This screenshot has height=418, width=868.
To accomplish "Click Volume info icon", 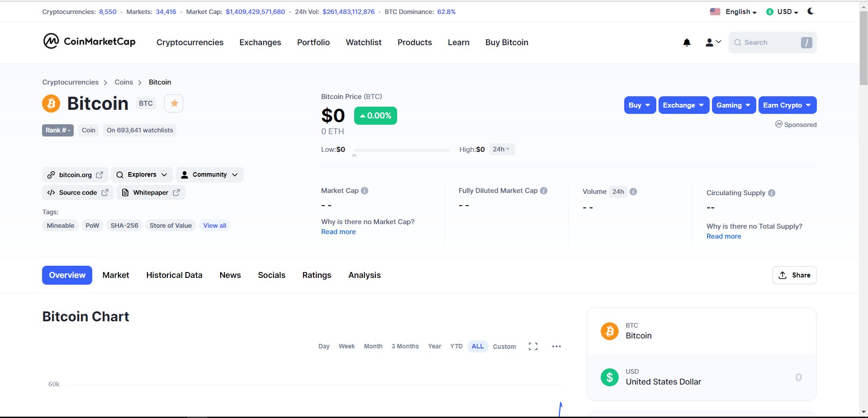I will pyautogui.click(x=633, y=192).
